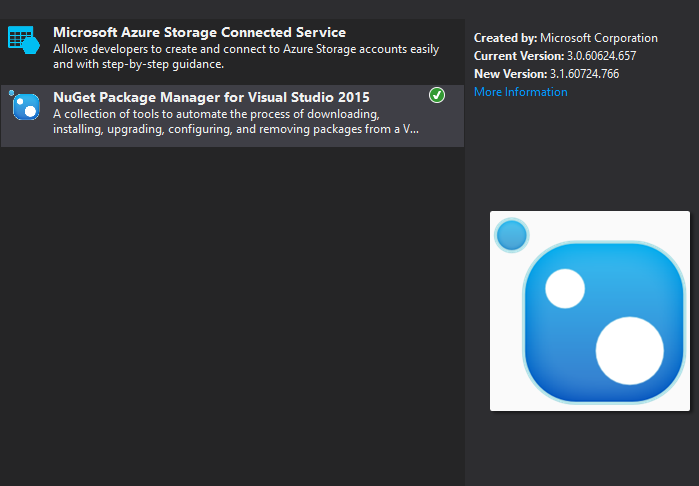
Task: Click the small blue circle on large NuGet logo
Action: click(x=511, y=236)
